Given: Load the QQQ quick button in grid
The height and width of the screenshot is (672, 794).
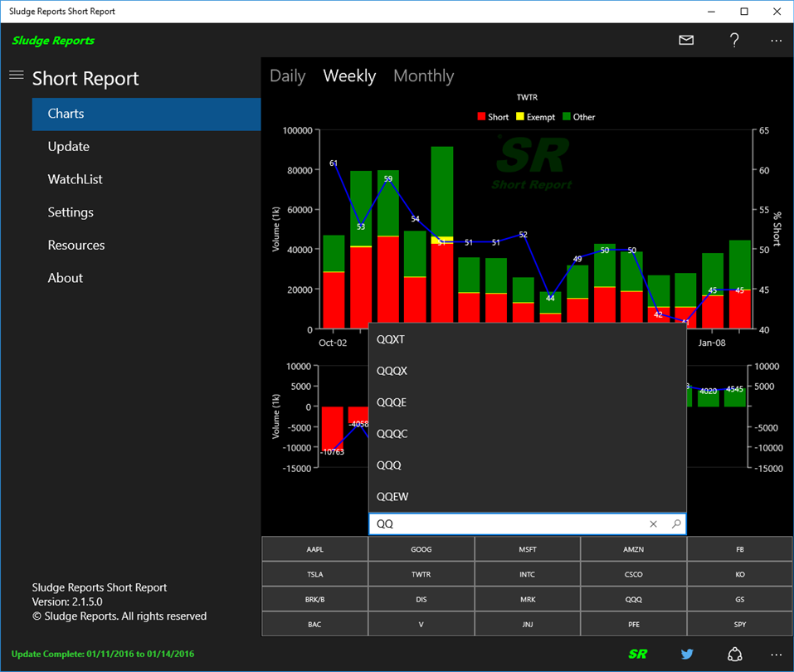Looking at the screenshot, I should pyautogui.click(x=634, y=600).
